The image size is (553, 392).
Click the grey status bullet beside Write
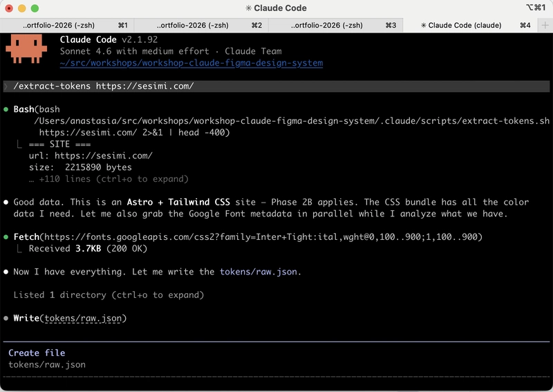click(6, 318)
